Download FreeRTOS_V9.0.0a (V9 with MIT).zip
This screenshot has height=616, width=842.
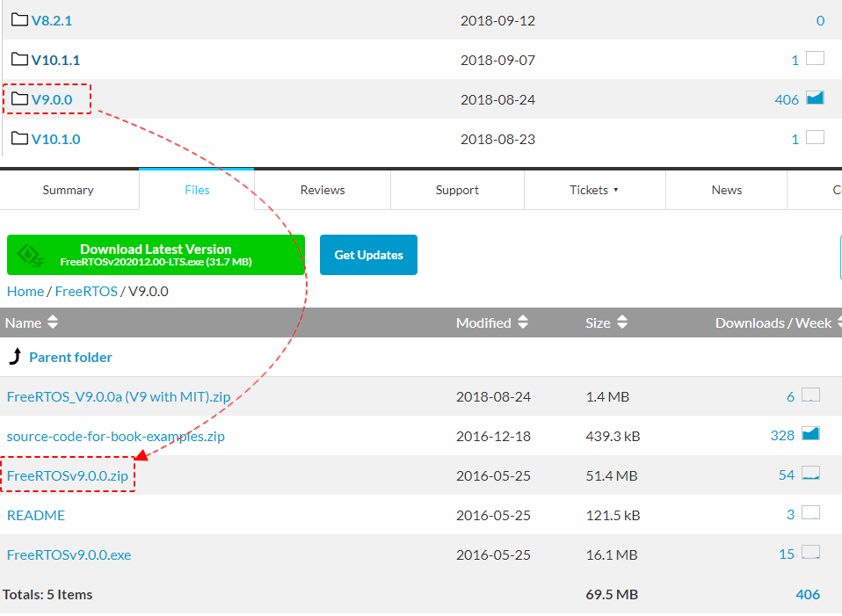tap(119, 397)
